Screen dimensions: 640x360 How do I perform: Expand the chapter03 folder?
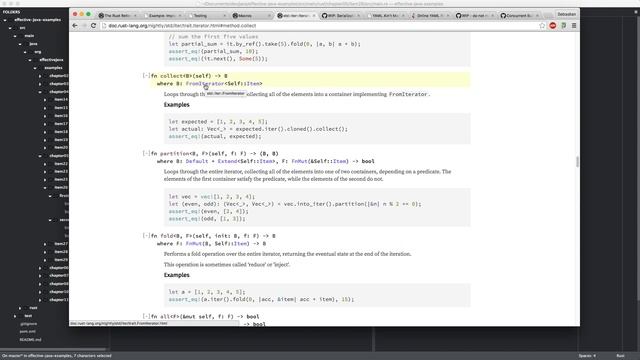point(40,84)
